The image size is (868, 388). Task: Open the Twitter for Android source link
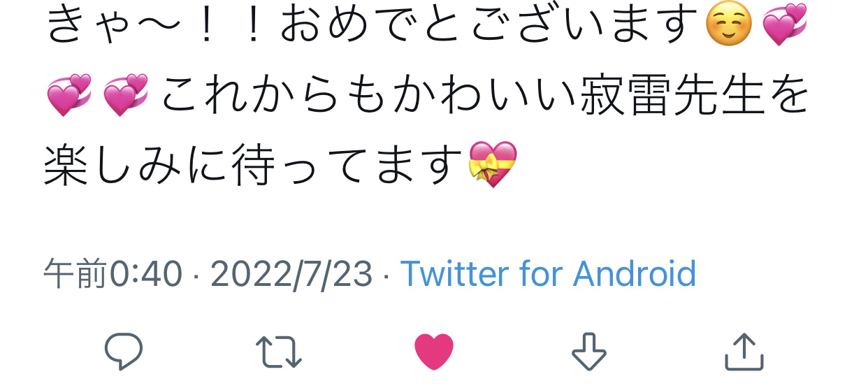pos(548,274)
